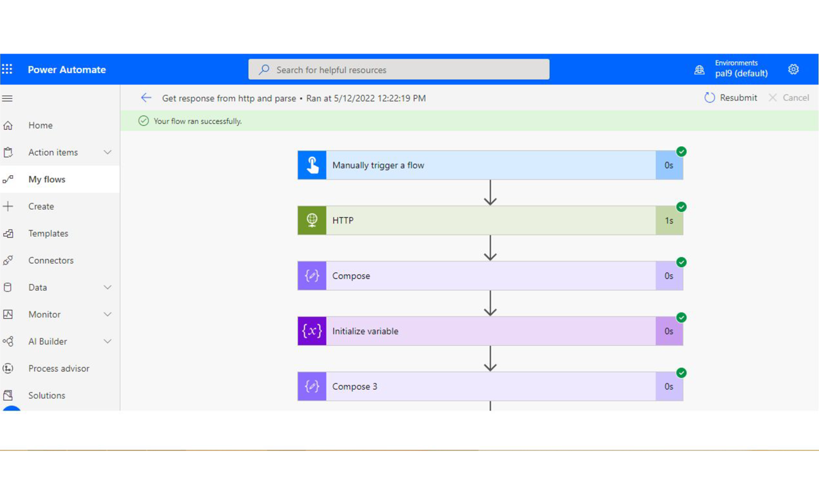Click the Compose 3 action icon
This screenshot has width=819, height=504.
312,387
